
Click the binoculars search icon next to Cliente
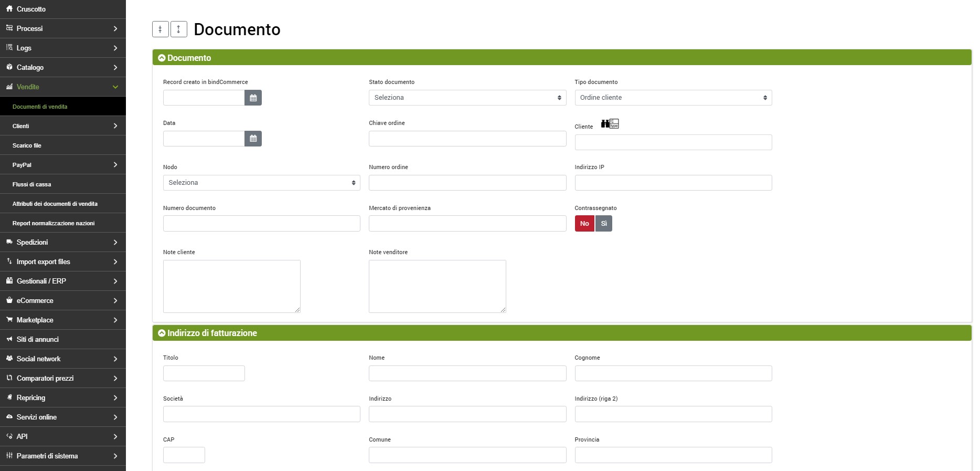[x=605, y=124]
